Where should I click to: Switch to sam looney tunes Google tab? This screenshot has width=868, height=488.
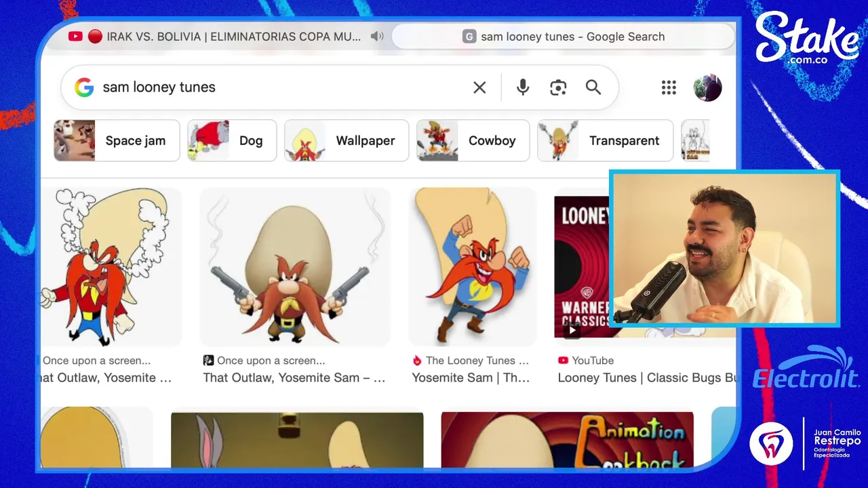(564, 37)
